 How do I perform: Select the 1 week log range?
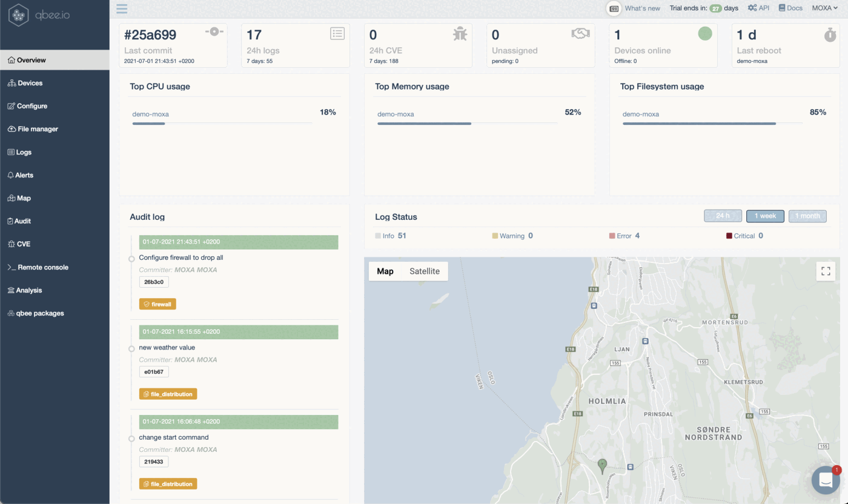coord(765,216)
